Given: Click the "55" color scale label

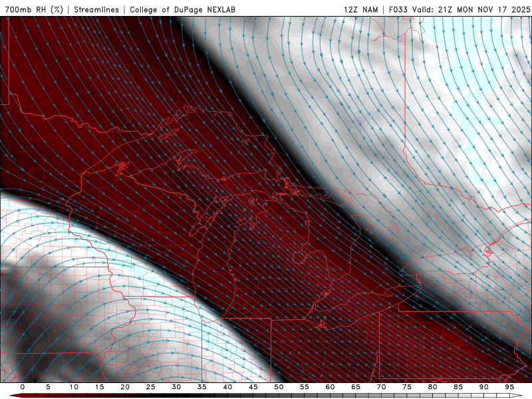Looking at the screenshot, I should [305, 387].
